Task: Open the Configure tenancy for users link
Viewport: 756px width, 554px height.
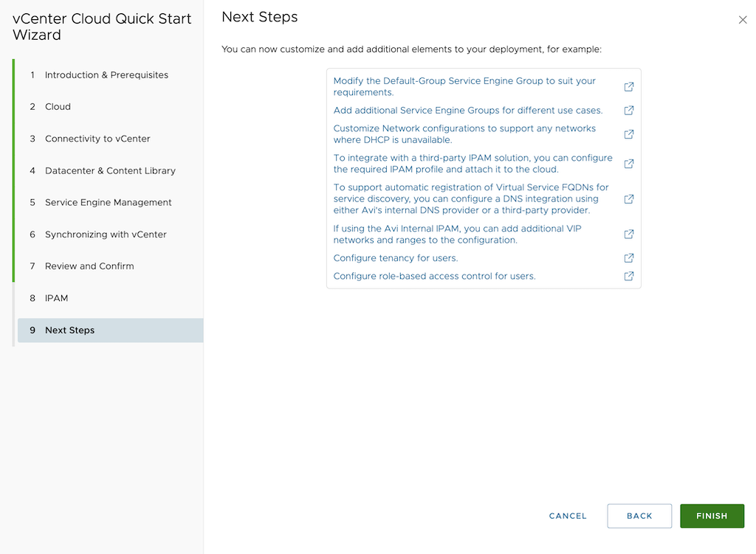Action: pos(396,258)
